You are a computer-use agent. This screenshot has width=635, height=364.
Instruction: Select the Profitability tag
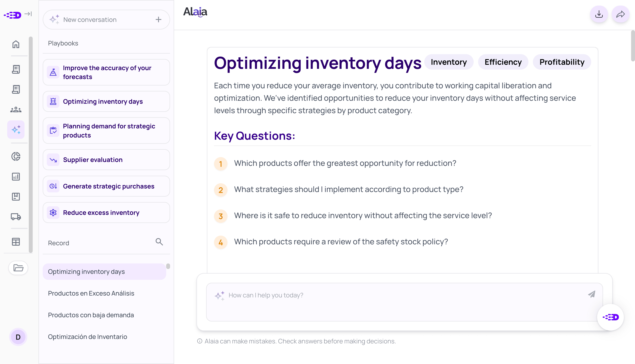click(562, 62)
